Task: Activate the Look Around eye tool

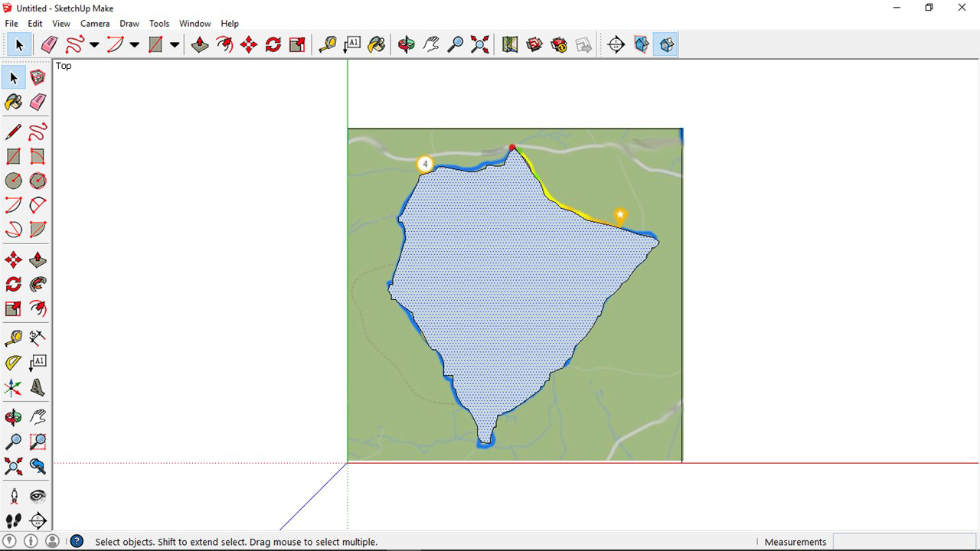Action: (x=38, y=497)
